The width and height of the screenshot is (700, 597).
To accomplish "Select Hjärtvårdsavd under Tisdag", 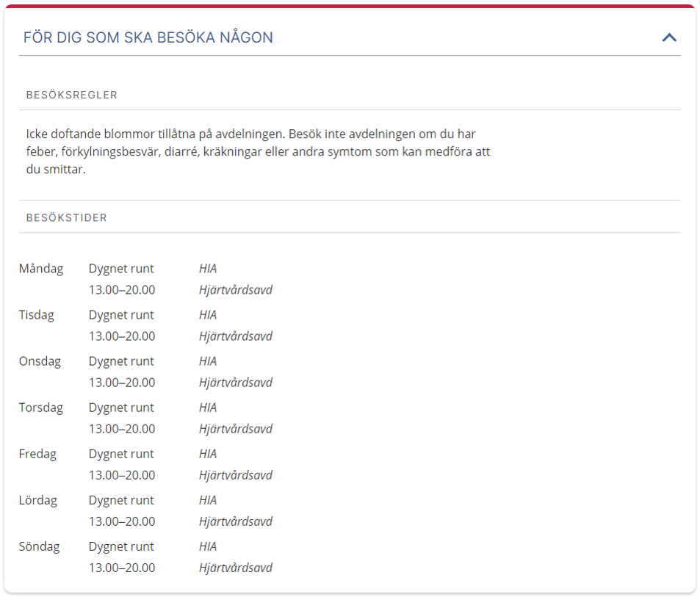I will (x=236, y=337).
